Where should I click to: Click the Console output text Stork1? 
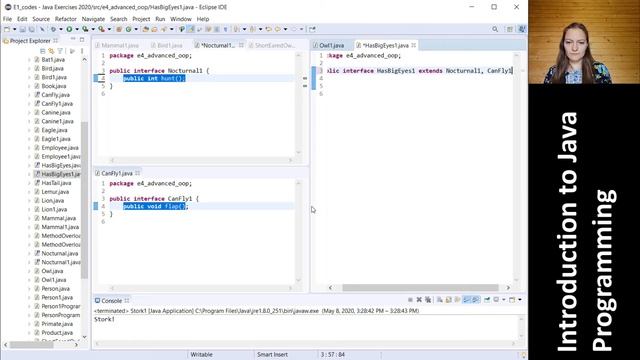click(x=104, y=320)
